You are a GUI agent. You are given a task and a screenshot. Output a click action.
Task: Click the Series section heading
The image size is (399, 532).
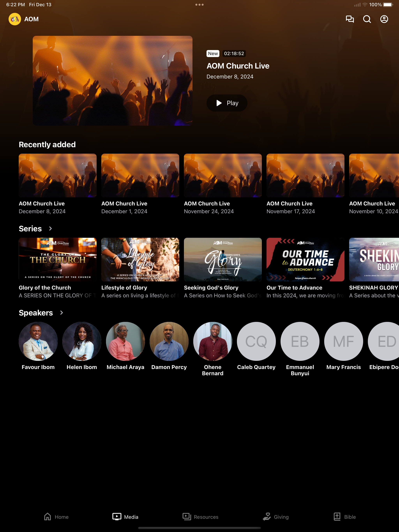[30, 228]
